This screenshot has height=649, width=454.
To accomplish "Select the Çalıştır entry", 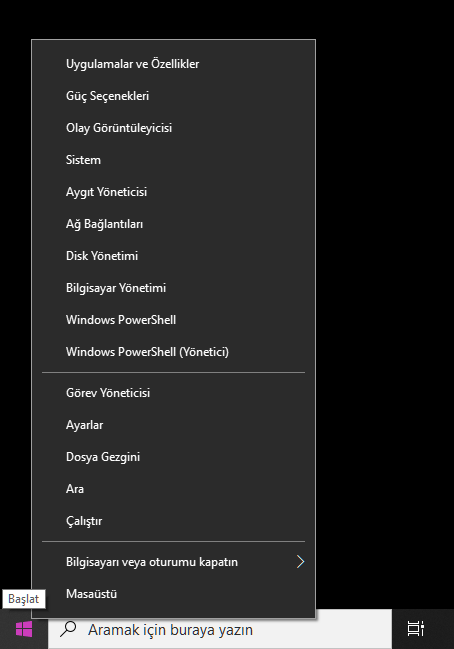I will click(x=173, y=521).
